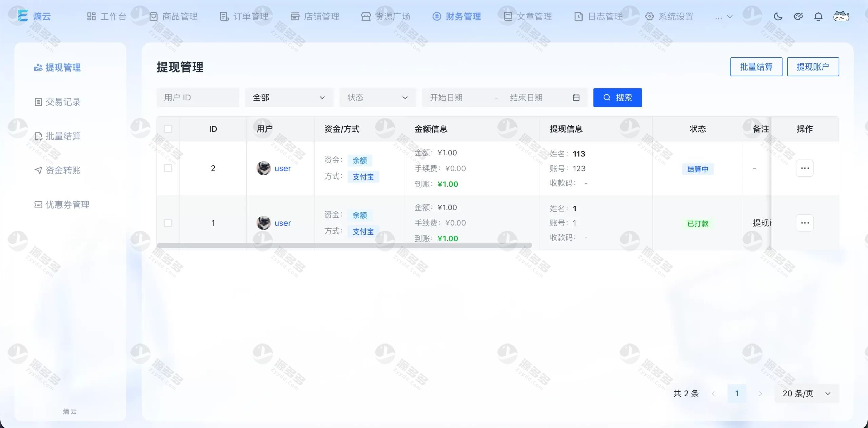
Task: Click the 资金转账 paper plane icon
Action: point(38,170)
